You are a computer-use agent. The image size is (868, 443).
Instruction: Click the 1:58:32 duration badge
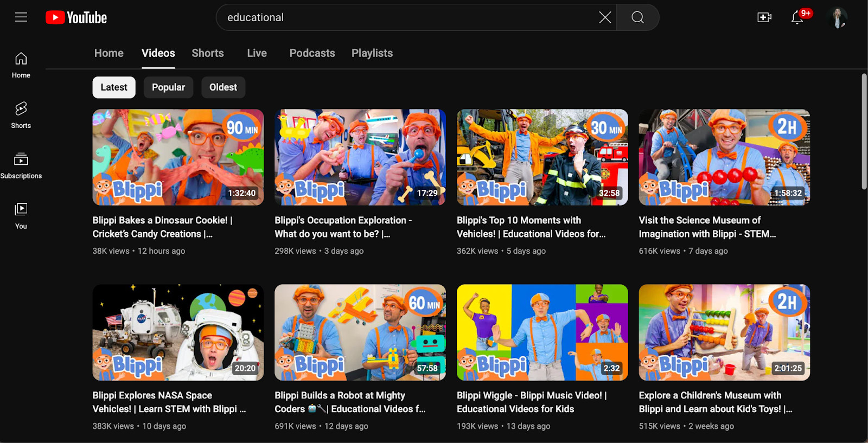(788, 193)
